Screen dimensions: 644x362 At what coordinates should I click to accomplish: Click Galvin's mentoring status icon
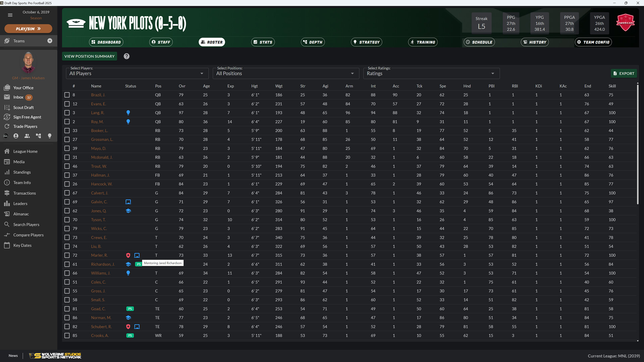128,202
